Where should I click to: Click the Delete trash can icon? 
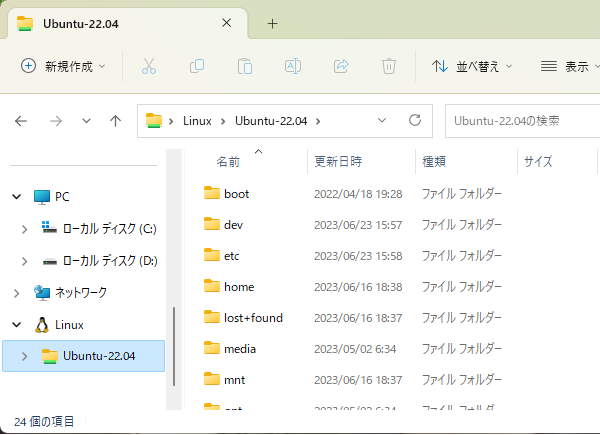point(389,66)
